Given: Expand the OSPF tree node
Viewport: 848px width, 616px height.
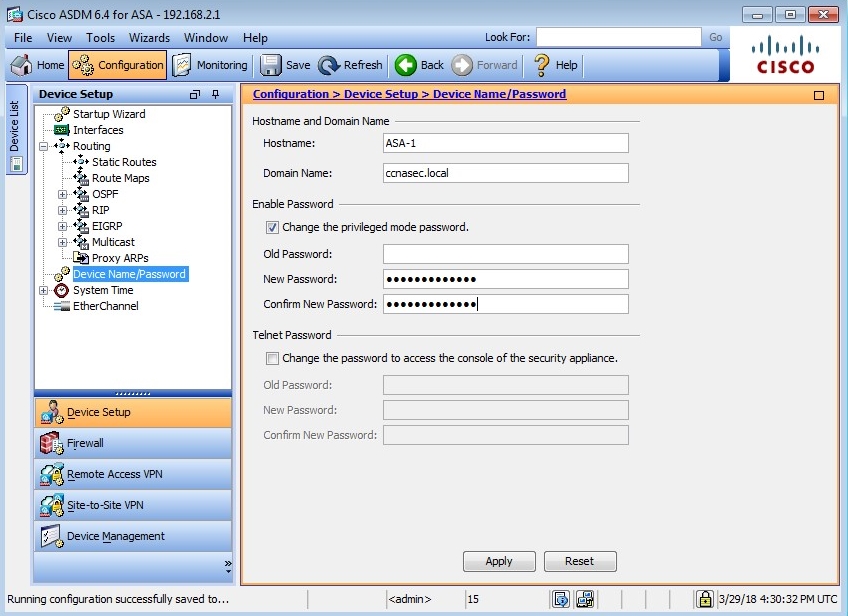Looking at the screenshot, I should (63, 194).
